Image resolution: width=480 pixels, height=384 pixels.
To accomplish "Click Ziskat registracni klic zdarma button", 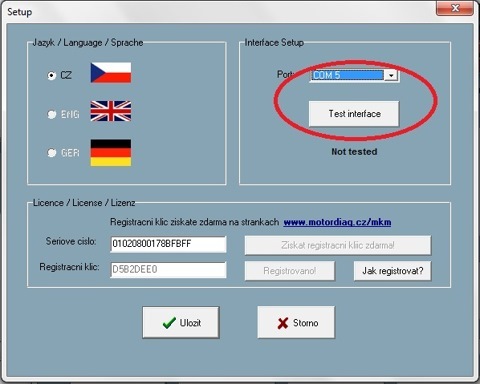I will click(x=338, y=245).
